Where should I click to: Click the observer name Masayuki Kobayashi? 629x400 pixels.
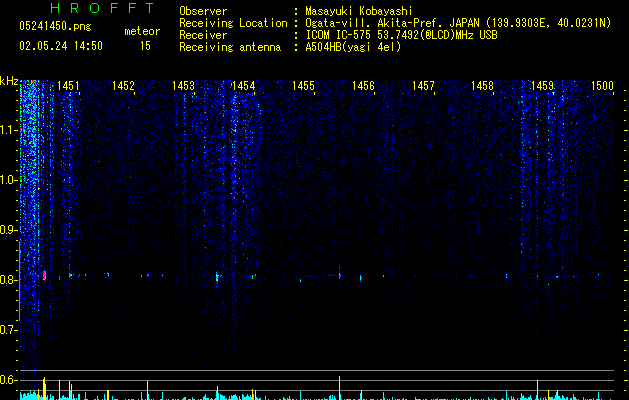pos(359,11)
